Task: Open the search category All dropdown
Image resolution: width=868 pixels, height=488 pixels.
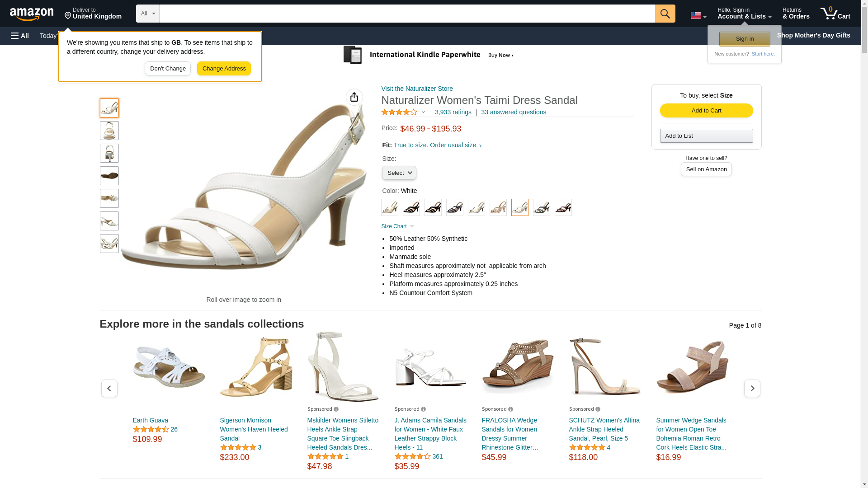Action: 147,14
